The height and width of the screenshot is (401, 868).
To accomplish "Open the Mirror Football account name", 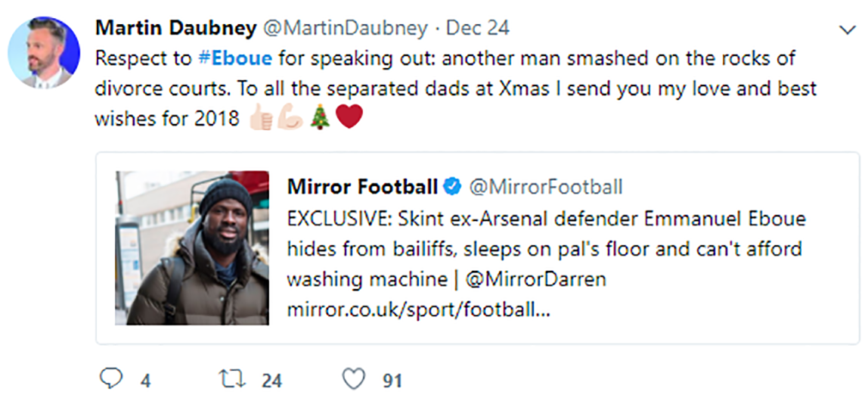I will [362, 186].
